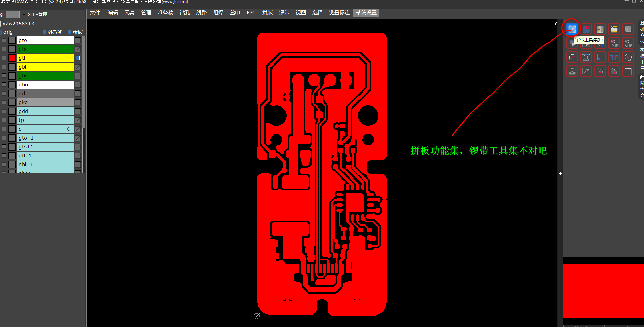644x327 pixels.
Task: Open the 锣带 menu
Action: coord(284,13)
